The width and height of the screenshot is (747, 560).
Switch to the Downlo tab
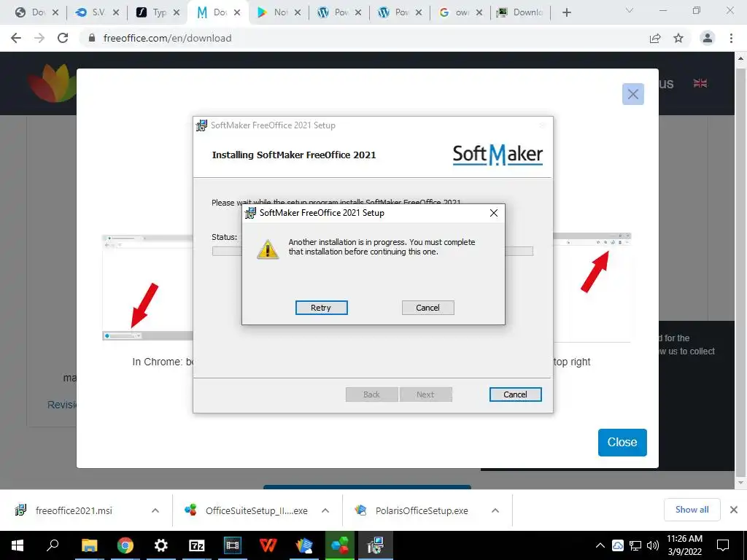pos(519,12)
